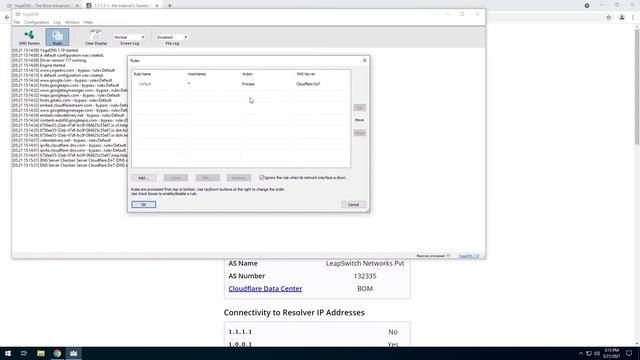This screenshot has width=640, height=360.
Task: Click the YogaDNS version link in status bar
Action: point(469,256)
